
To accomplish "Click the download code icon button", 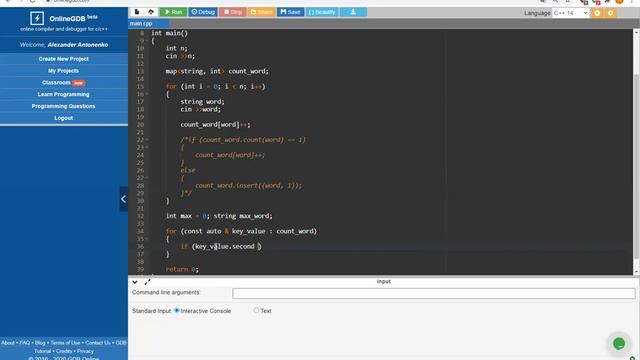I will click(x=353, y=12).
